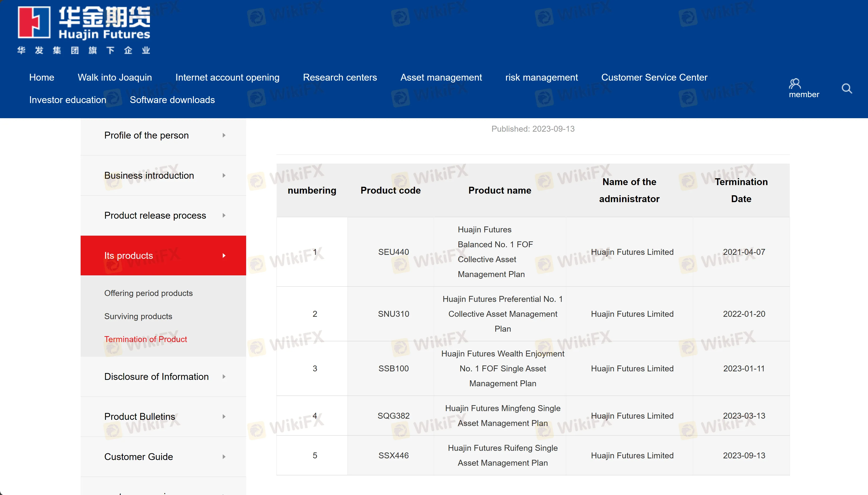Open the member account icon
The width and height of the screenshot is (868, 495).
coord(794,84)
